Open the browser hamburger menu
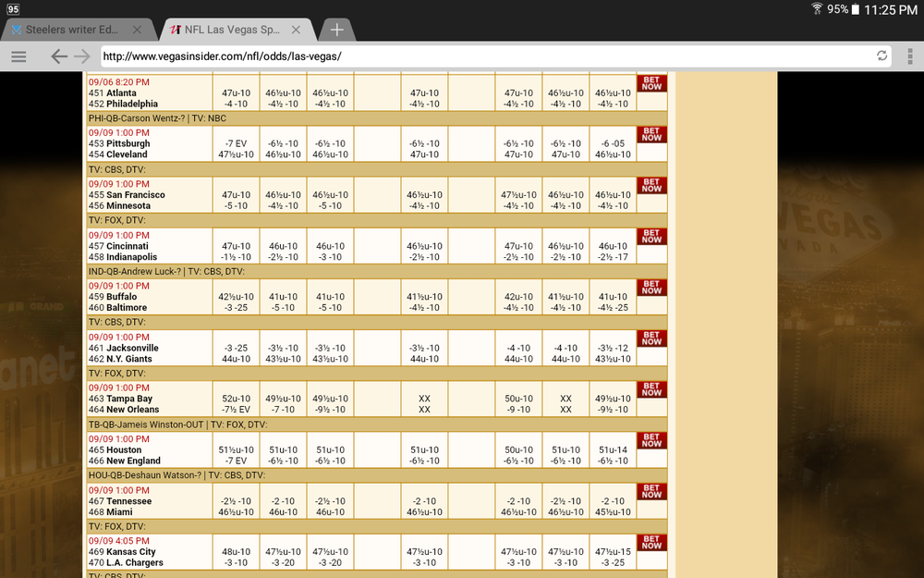Screen dimensions: 924x578 [18, 56]
